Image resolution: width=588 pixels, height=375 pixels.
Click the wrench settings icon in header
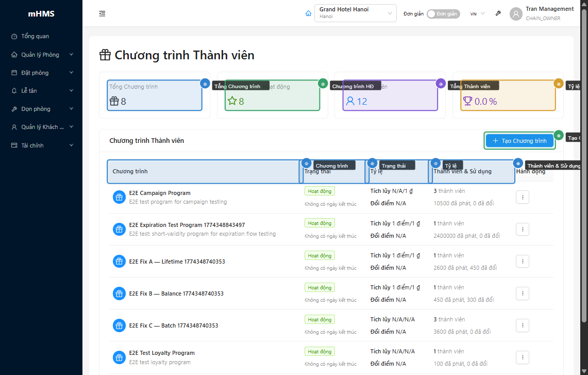498,14
